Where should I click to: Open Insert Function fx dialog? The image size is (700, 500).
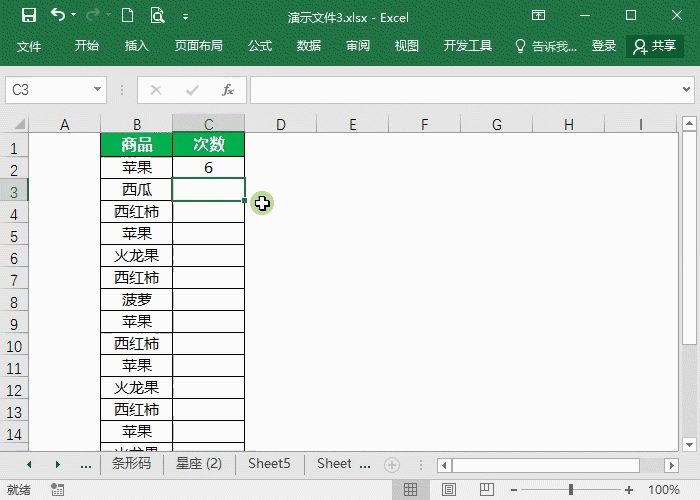click(228, 90)
